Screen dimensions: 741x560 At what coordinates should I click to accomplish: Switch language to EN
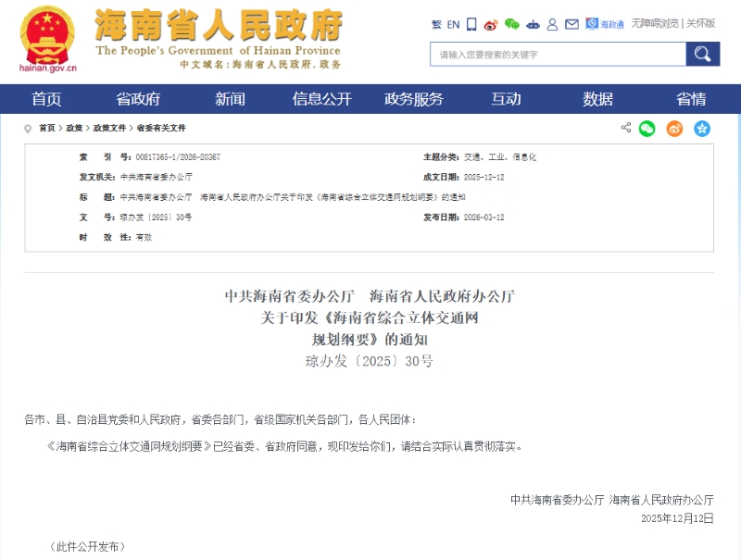pyautogui.click(x=453, y=25)
